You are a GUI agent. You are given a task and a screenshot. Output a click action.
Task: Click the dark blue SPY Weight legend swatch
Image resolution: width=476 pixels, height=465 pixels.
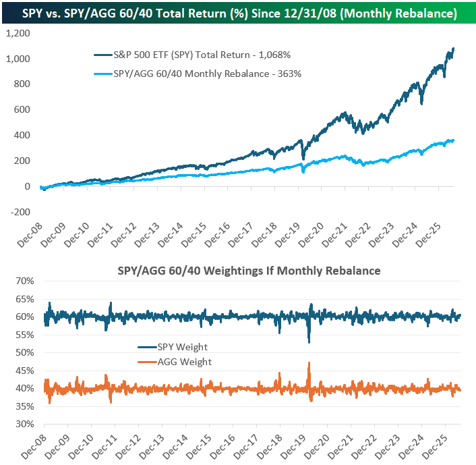147,347
